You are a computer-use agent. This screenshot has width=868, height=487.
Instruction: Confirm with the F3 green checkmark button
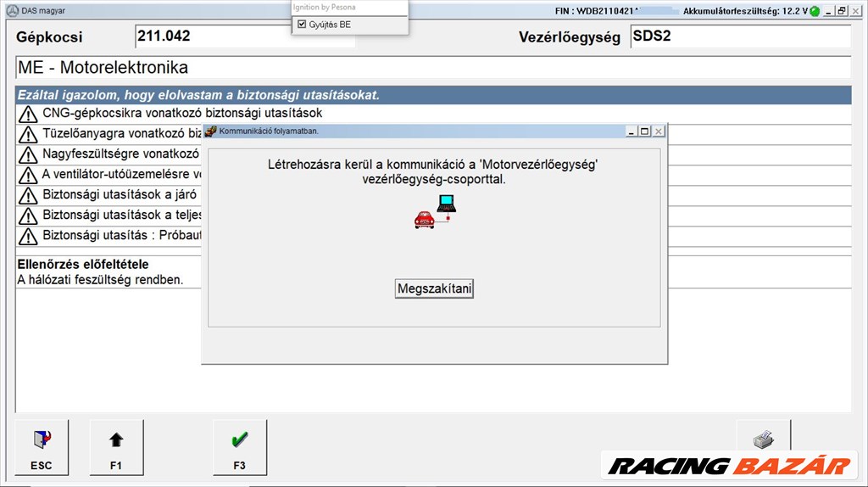click(240, 447)
